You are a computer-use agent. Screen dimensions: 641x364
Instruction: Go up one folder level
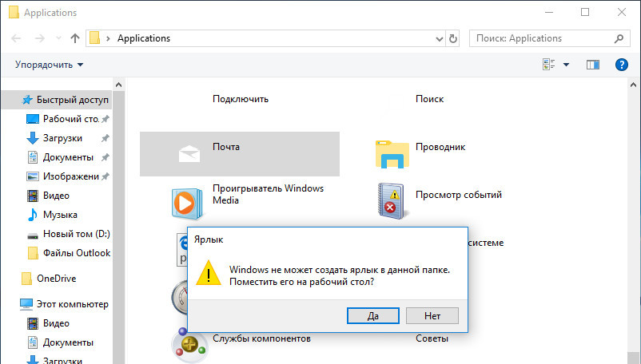pyautogui.click(x=75, y=38)
